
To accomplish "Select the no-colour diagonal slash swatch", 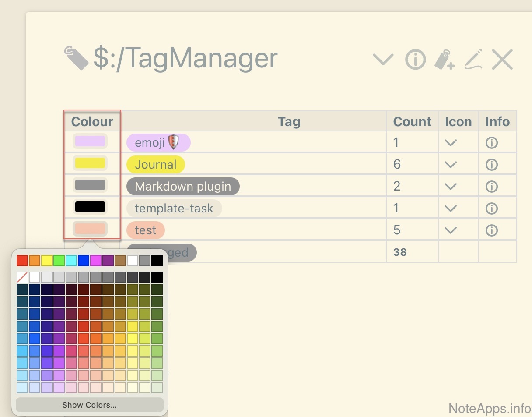I will coord(22,277).
